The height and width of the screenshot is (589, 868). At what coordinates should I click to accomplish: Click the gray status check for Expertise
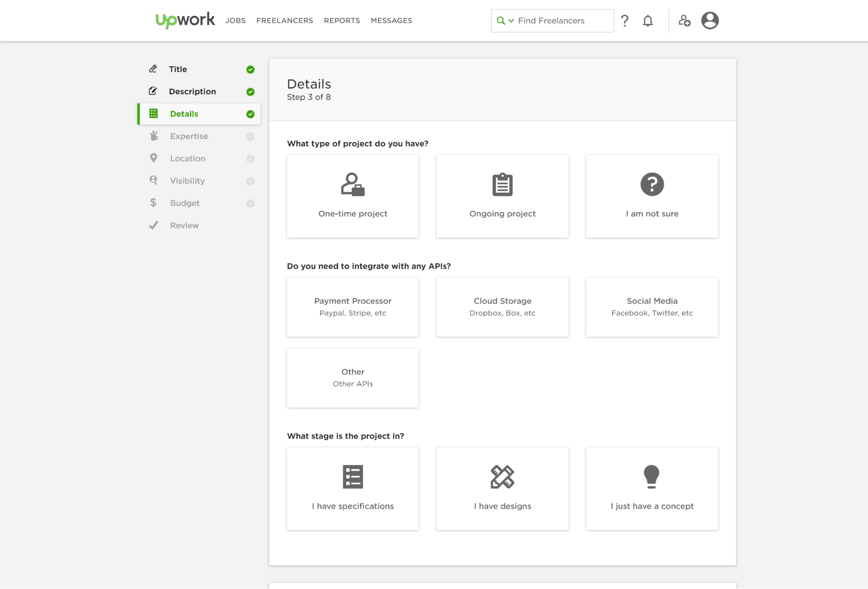tap(250, 136)
